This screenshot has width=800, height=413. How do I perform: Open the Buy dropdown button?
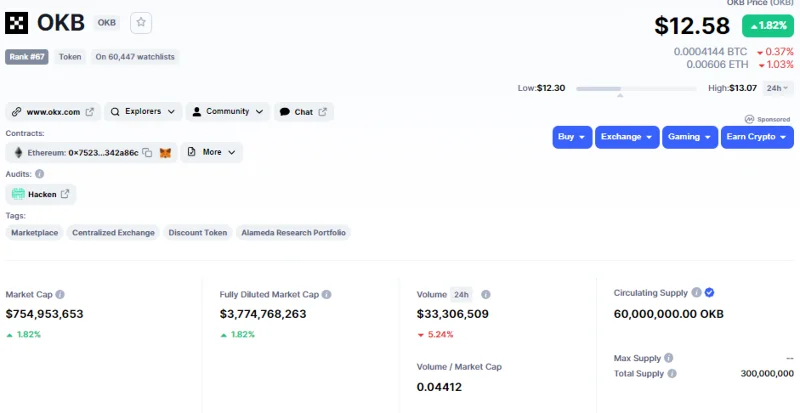pos(572,137)
